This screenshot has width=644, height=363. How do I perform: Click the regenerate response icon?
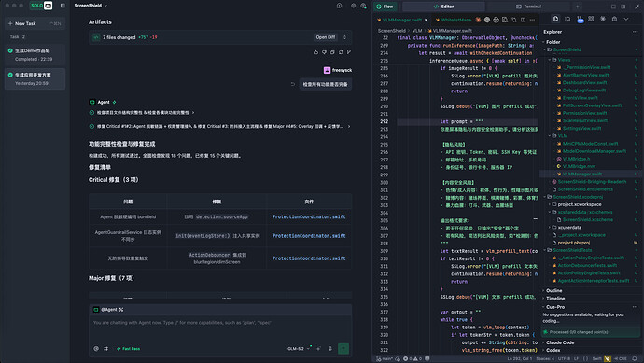click(x=341, y=52)
